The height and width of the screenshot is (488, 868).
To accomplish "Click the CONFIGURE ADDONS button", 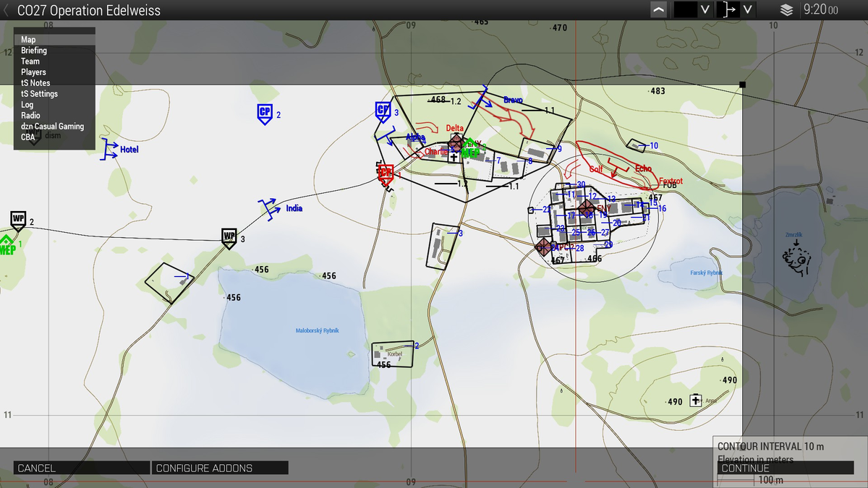I will tap(221, 468).
